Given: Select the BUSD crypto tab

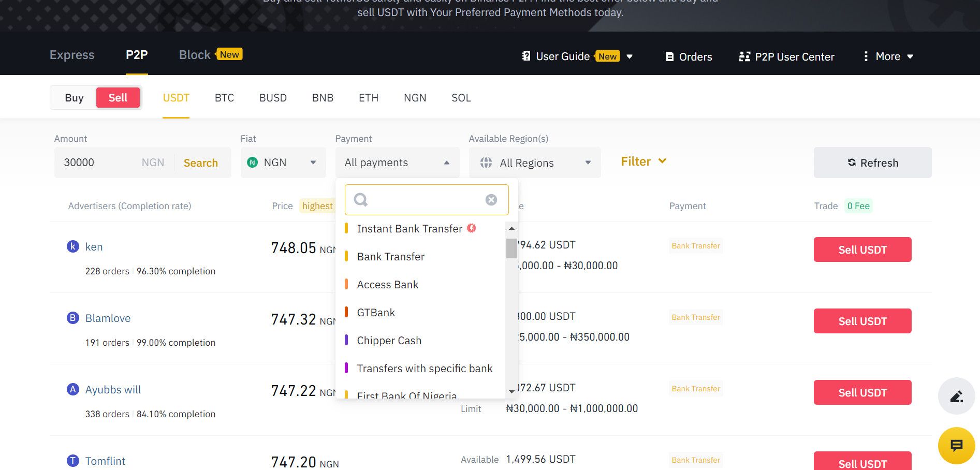Looking at the screenshot, I should coord(273,98).
